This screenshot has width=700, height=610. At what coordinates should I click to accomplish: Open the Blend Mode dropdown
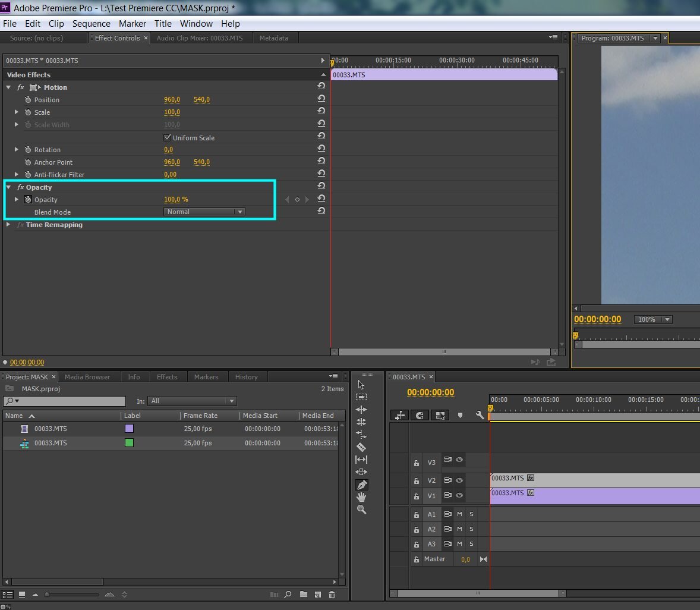click(204, 212)
